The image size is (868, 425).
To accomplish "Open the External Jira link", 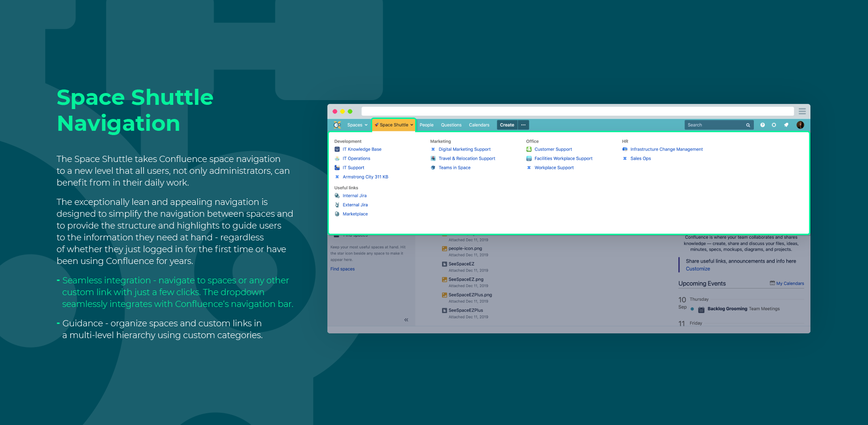I will click(355, 205).
